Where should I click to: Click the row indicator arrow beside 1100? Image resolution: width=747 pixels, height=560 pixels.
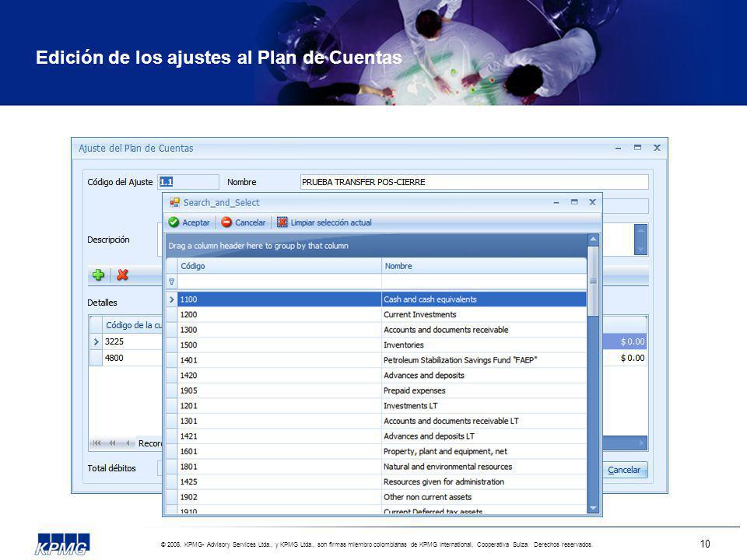pos(172,299)
